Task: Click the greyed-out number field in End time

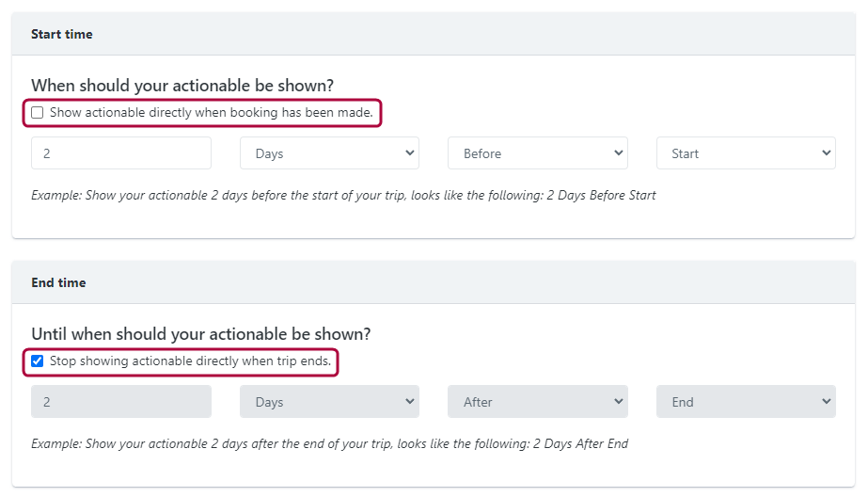Action: [121, 402]
